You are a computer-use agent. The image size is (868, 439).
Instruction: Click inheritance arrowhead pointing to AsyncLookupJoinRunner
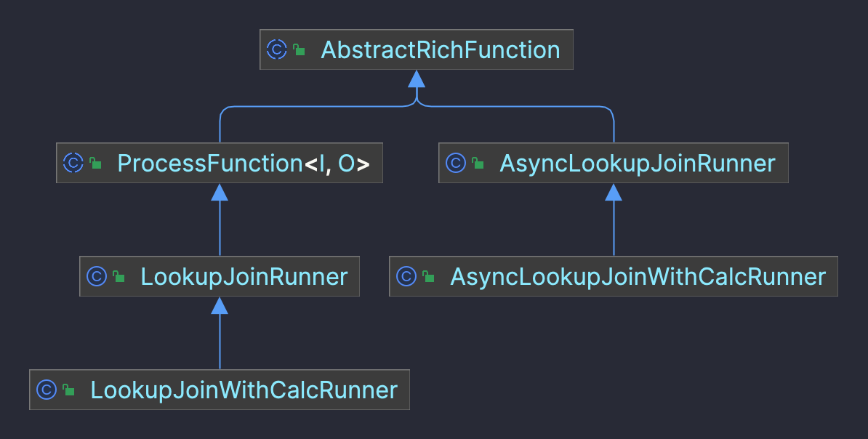(x=614, y=192)
